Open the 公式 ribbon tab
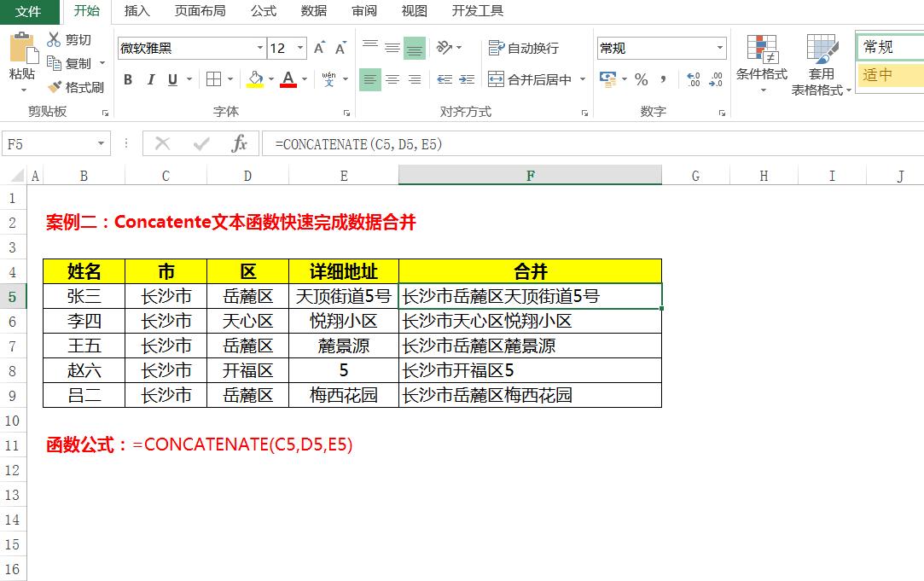This screenshot has height=581, width=924. point(262,11)
